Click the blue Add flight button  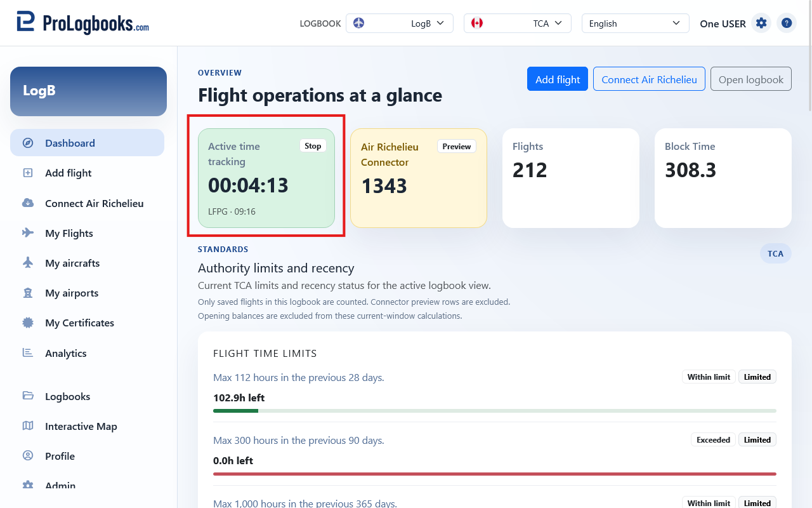point(558,79)
